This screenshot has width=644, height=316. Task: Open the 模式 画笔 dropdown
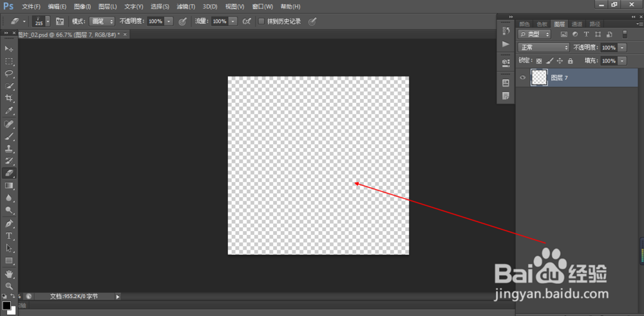pos(102,21)
